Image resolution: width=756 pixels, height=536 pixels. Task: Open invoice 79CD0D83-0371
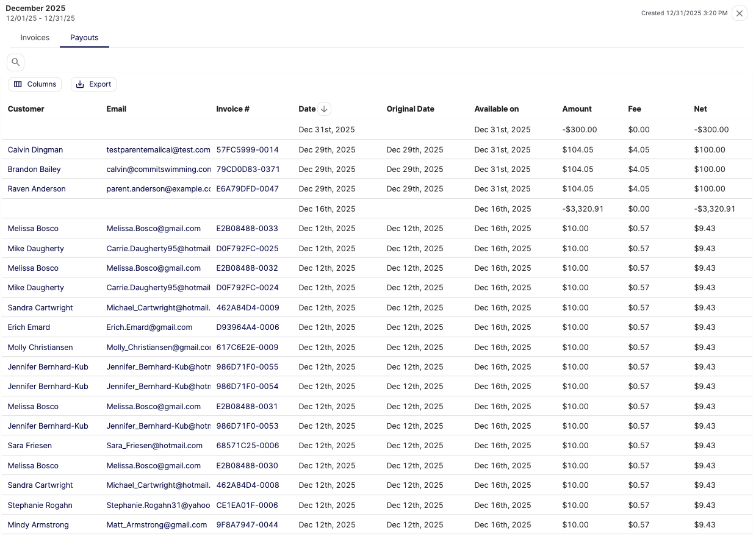(x=248, y=170)
